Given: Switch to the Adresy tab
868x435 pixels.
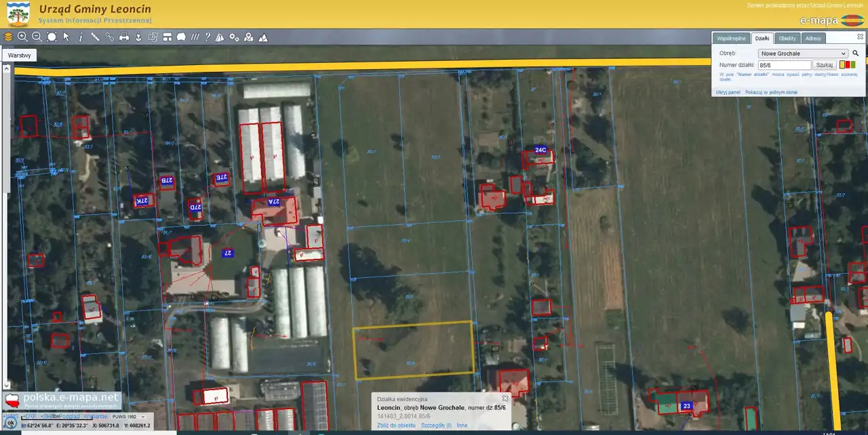Looking at the screenshot, I should pos(813,39).
